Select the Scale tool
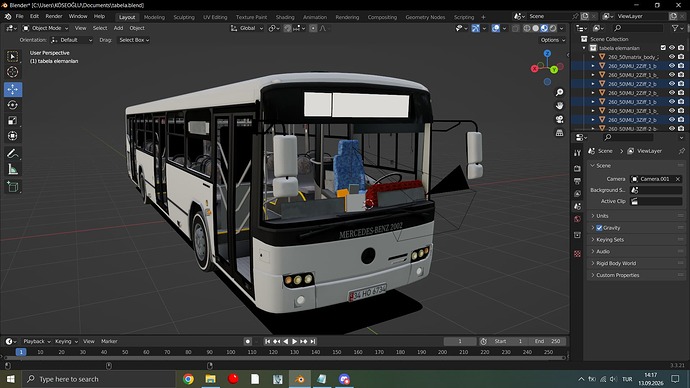 click(12, 121)
